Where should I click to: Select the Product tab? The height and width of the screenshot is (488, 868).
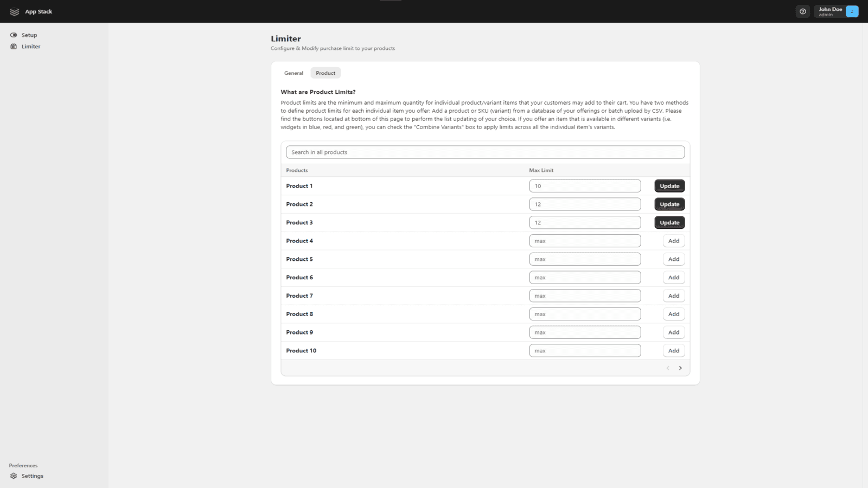[325, 73]
